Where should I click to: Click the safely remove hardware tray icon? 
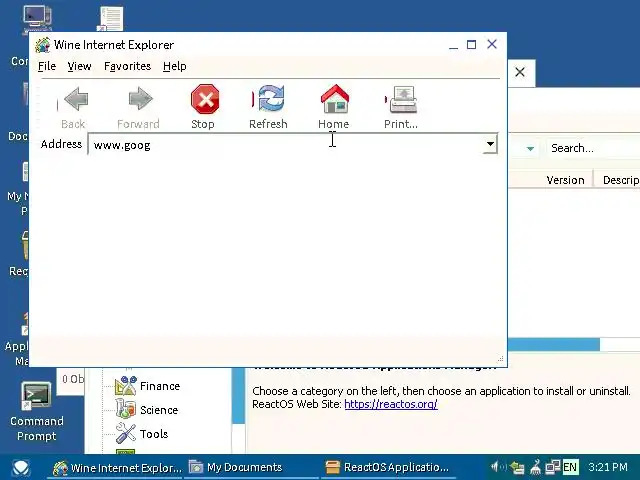click(x=518, y=467)
